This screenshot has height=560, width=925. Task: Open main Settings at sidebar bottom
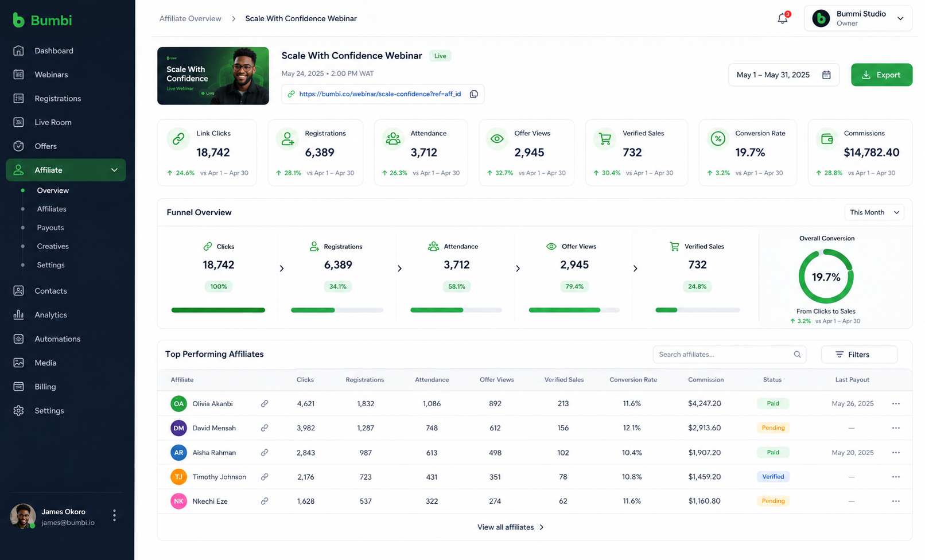(49, 411)
